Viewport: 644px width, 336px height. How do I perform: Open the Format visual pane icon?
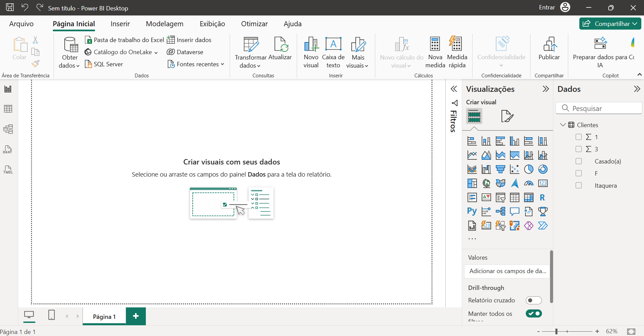tap(507, 116)
